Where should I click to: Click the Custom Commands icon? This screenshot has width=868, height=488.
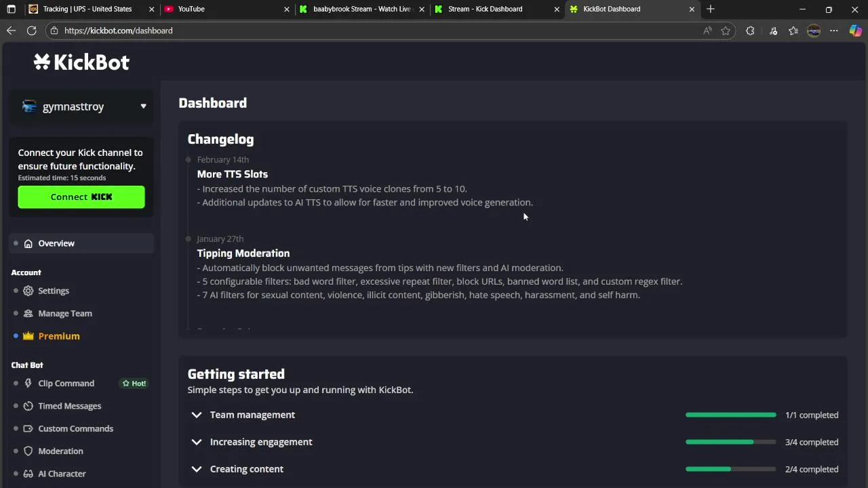28,429
